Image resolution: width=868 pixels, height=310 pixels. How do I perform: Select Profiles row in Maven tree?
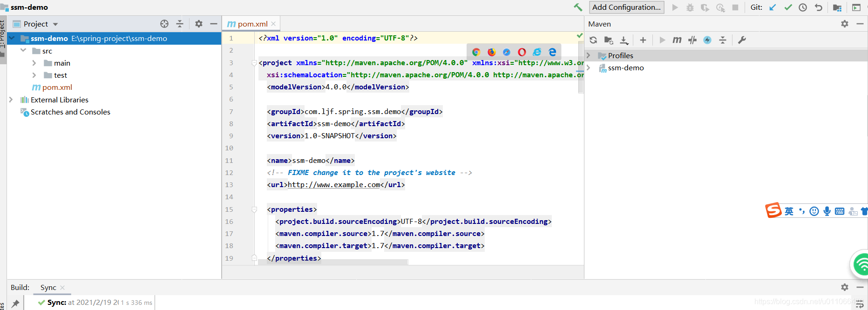[x=726, y=55]
